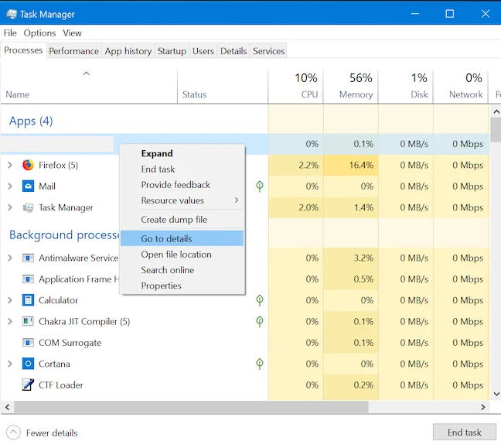Open the Resource values submenu arrow
Viewport: 501px width, 448px height.
pyautogui.click(x=237, y=200)
